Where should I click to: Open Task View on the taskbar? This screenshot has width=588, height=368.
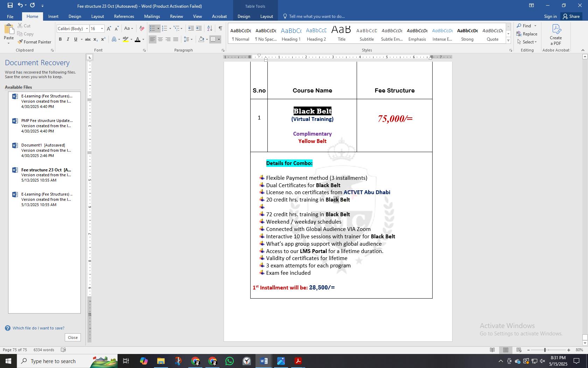(x=126, y=361)
